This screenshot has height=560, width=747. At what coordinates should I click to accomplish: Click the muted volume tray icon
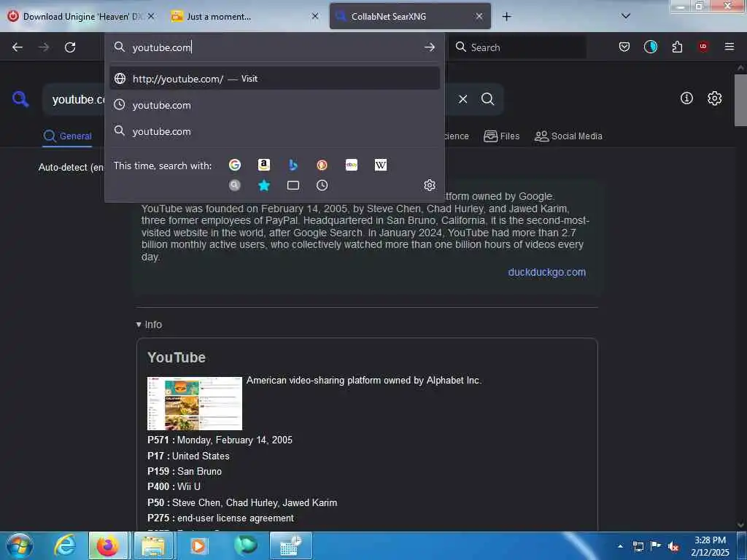click(673, 546)
